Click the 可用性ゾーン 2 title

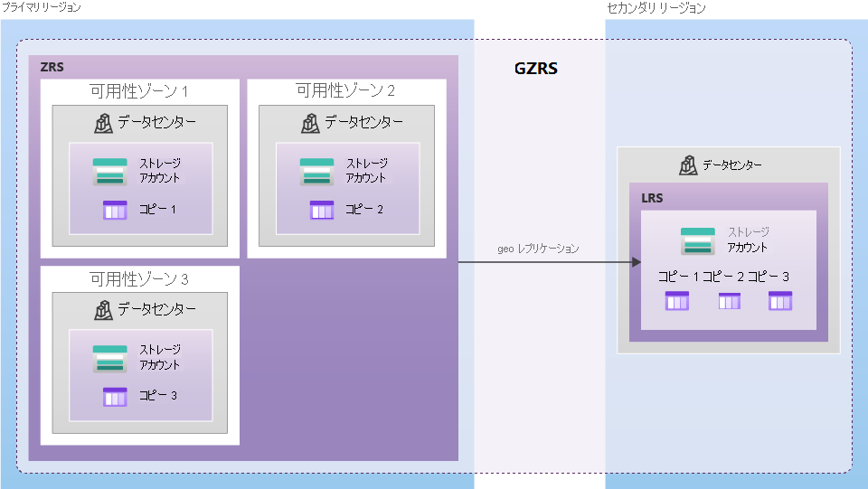pyautogui.click(x=345, y=90)
